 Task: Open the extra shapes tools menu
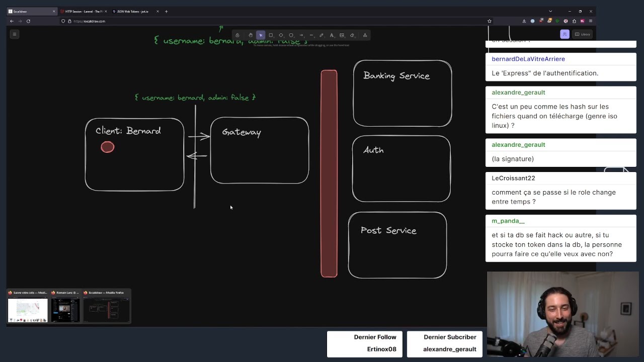[365, 35]
